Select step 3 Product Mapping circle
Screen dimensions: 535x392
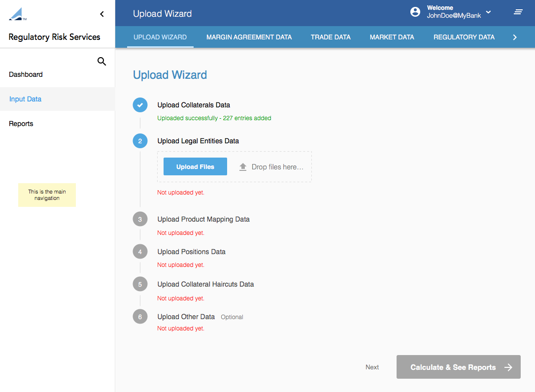point(140,219)
